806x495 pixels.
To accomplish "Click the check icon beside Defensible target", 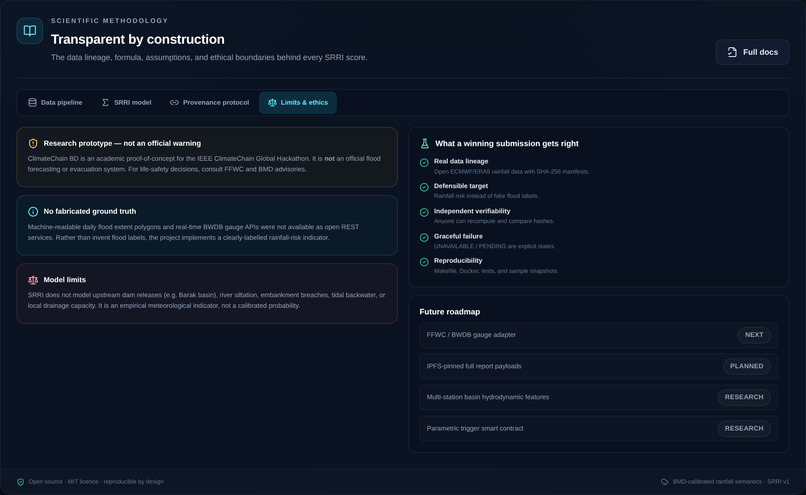I will pos(424,187).
